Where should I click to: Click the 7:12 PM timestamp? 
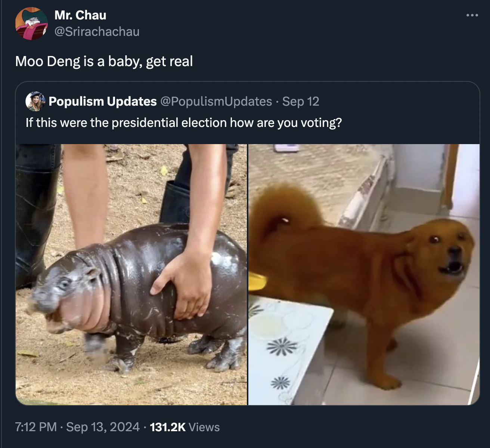pyautogui.click(x=36, y=427)
